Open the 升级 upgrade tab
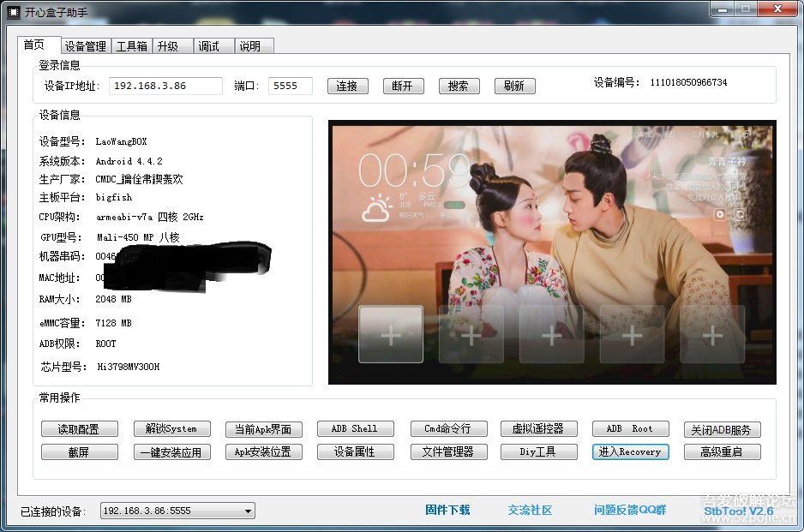Image resolution: width=804 pixels, height=532 pixels. [x=168, y=46]
